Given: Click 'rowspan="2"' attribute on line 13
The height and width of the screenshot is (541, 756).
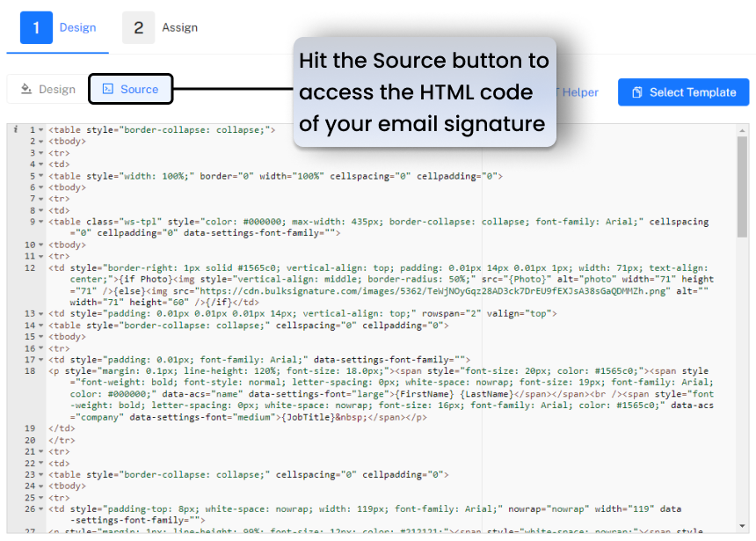Looking at the screenshot, I should point(451,314).
